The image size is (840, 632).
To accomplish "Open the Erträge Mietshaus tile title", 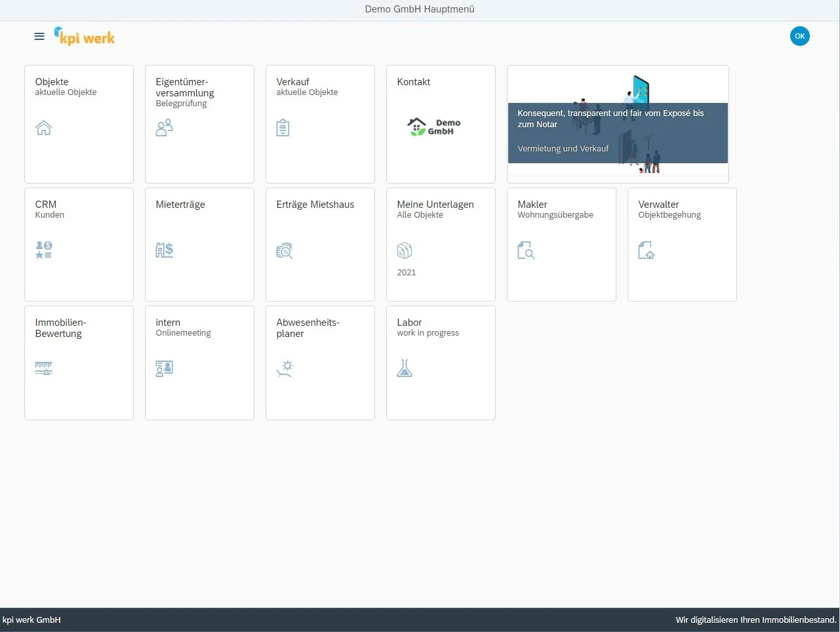I will [315, 205].
